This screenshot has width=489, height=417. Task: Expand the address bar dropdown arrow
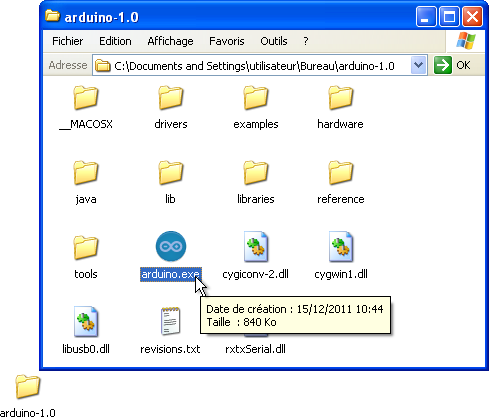point(418,65)
